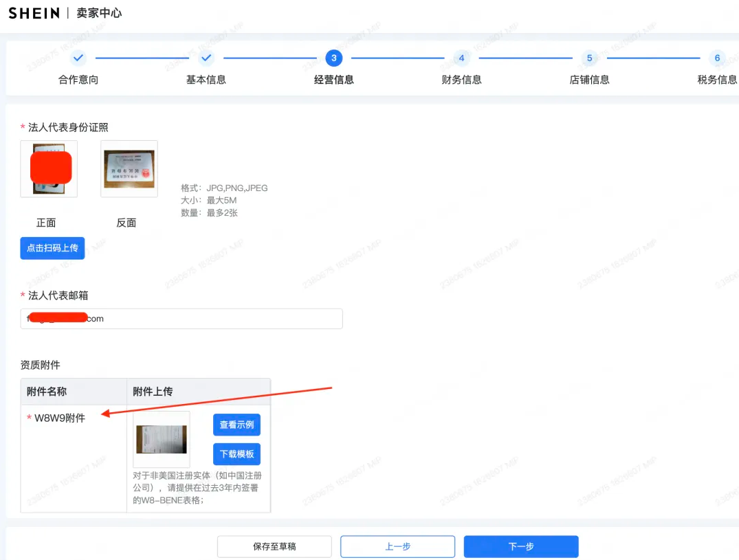Click the 保存至草稿 draft save button
Viewport: 739px width, 560px height.
(x=274, y=546)
